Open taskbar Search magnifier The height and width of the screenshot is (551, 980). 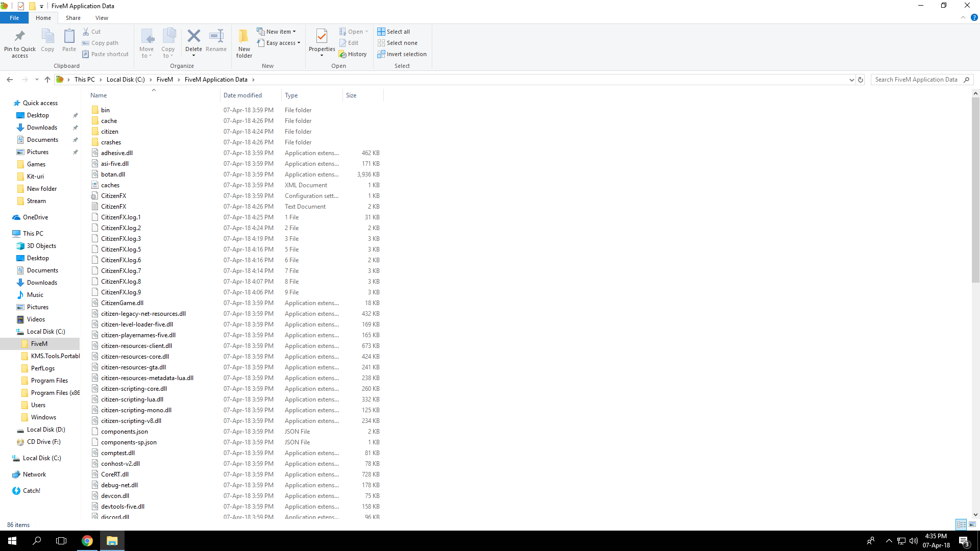pyautogui.click(x=37, y=541)
